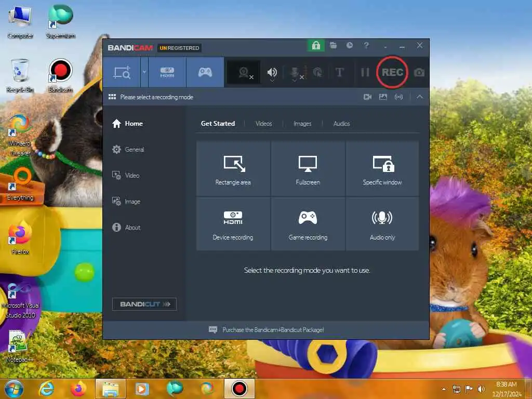Open About in sidebar
This screenshot has height=399, width=532.
coord(126,228)
